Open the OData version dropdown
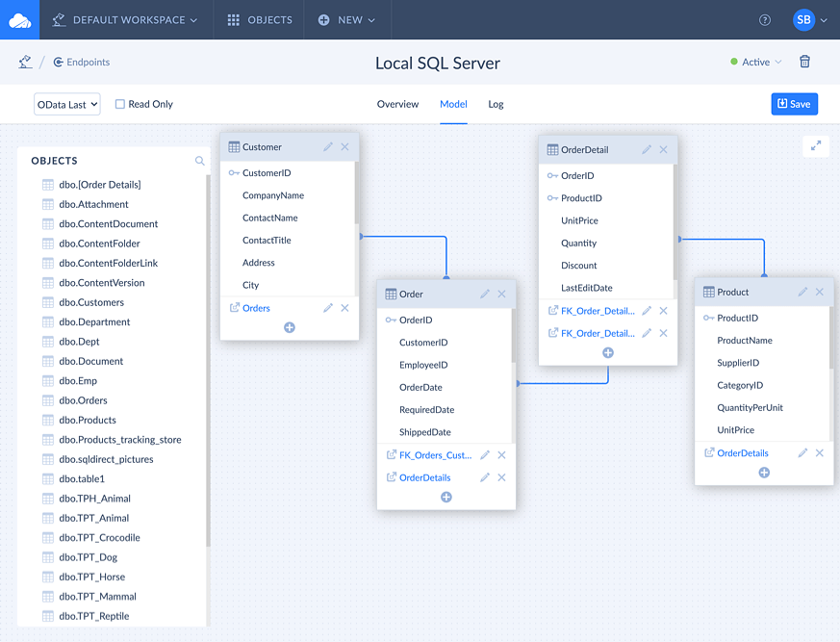The image size is (840, 642). pyautogui.click(x=67, y=104)
